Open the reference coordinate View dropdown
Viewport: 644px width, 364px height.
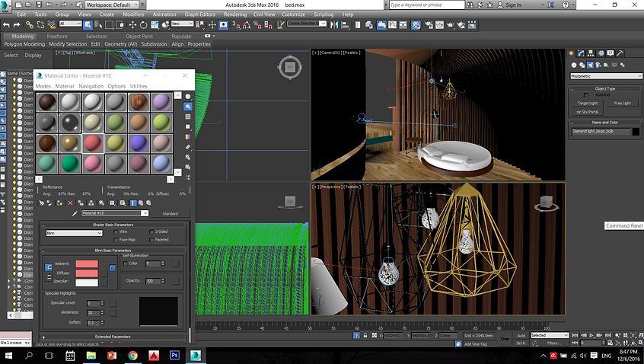[x=183, y=24]
